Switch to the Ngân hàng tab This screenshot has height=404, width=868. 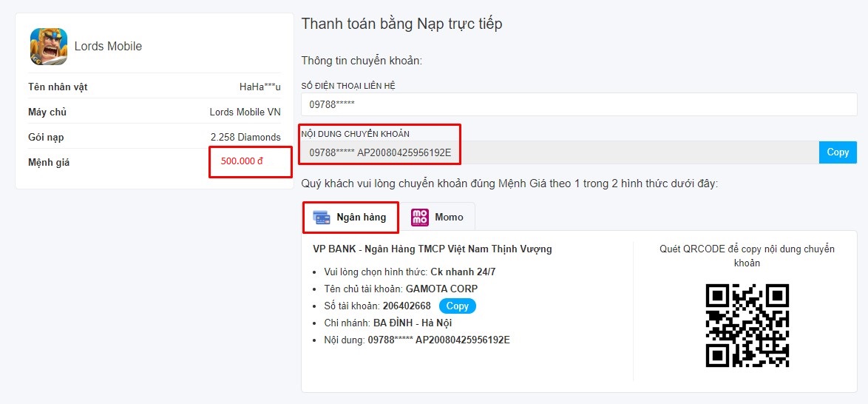pos(351,218)
